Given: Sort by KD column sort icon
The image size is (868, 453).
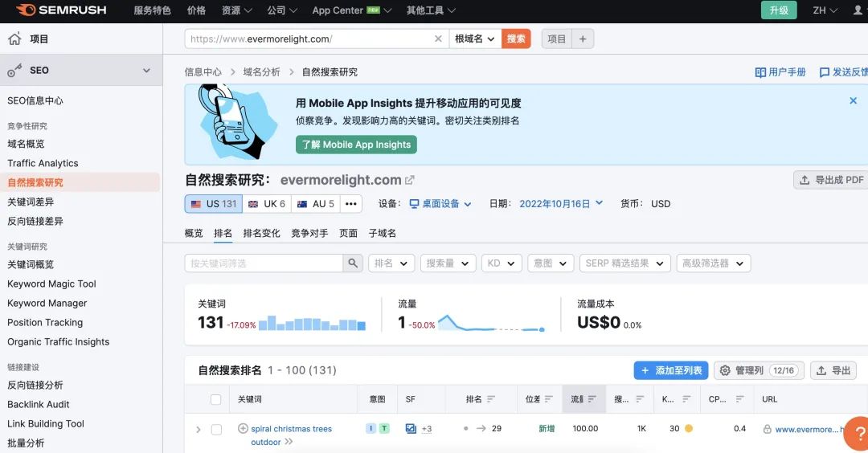Looking at the screenshot, I should coord(686,399).
